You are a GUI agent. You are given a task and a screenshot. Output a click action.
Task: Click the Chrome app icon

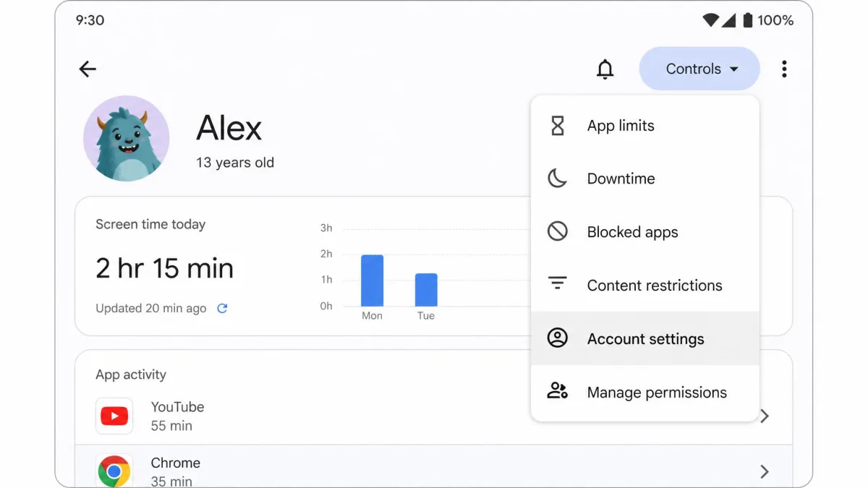(x=114, y=471)
